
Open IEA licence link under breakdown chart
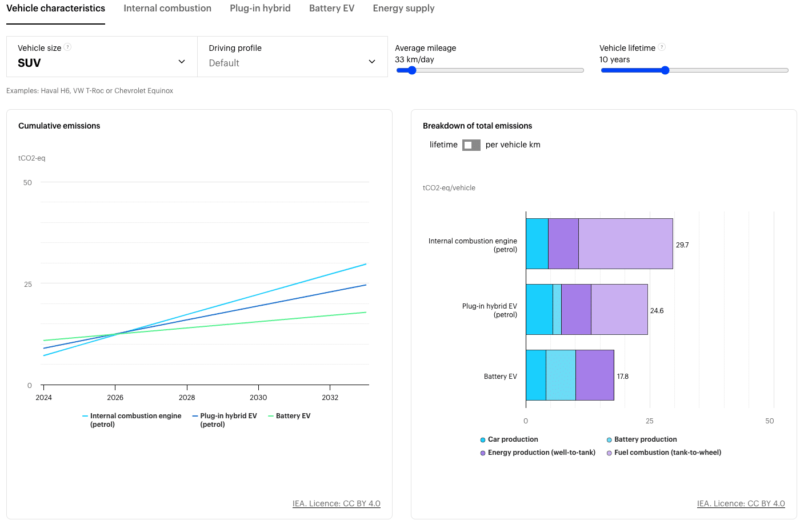(741, 503)
